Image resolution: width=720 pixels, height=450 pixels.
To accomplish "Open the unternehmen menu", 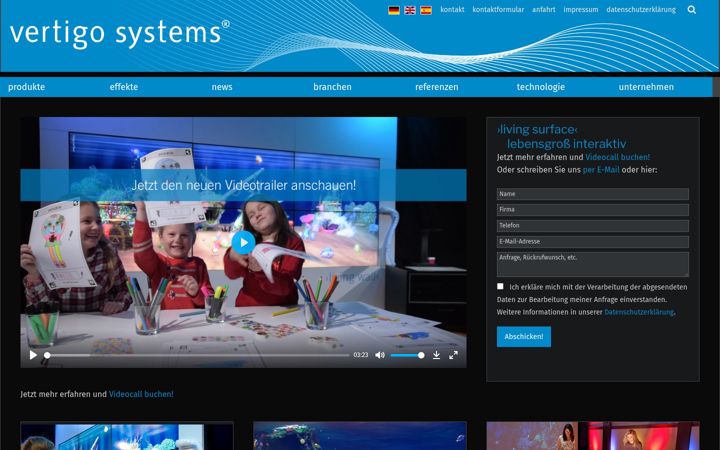I will click(646, 87).
